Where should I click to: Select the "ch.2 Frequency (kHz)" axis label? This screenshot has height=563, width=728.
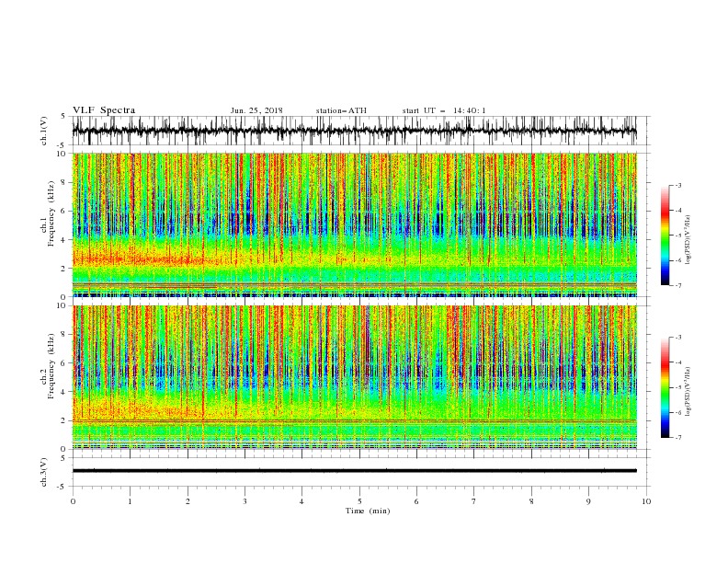click(x=48, y=366)
